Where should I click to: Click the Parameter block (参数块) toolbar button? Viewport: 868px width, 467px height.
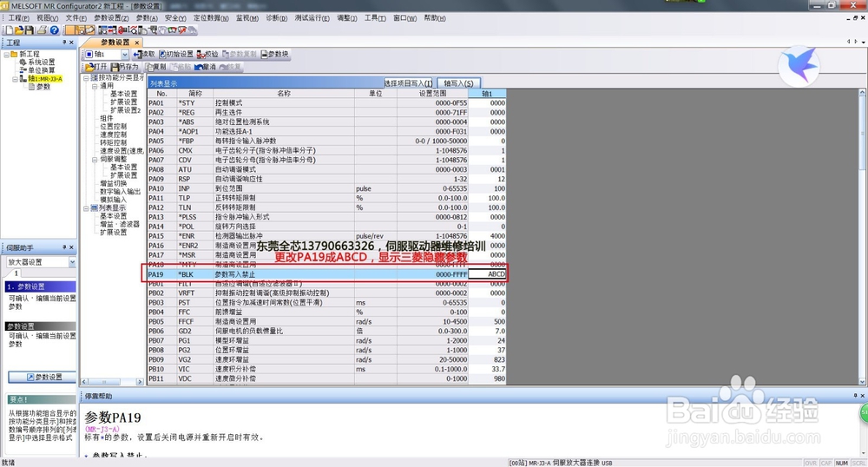(x=274, y=54)
